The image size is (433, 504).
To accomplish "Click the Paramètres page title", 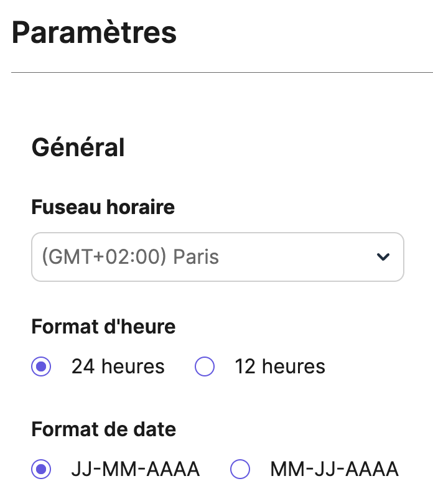I will [x=93, y=31].
